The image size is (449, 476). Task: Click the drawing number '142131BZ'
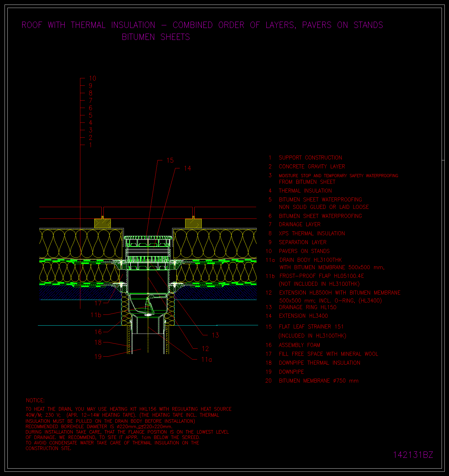tap(413, 455)
